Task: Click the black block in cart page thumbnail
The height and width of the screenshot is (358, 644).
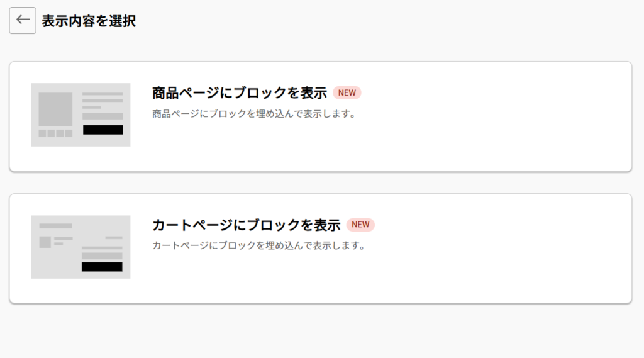Action: click(102, 267)
